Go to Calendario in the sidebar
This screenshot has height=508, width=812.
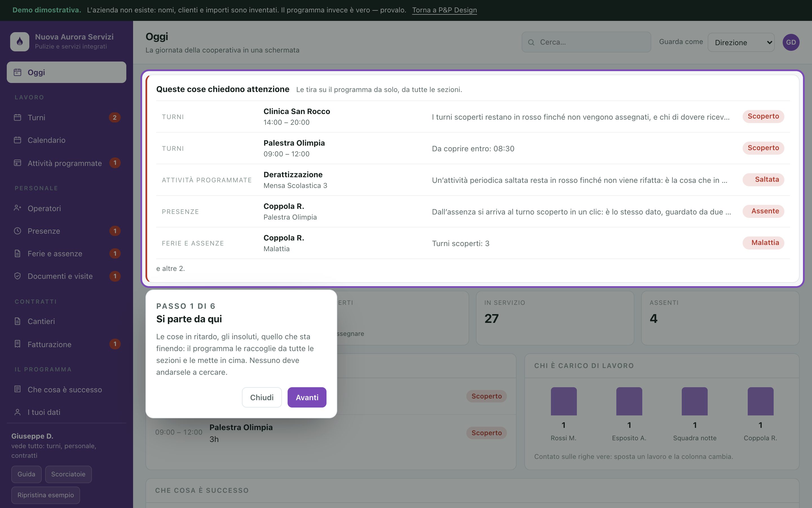[67, 140]
